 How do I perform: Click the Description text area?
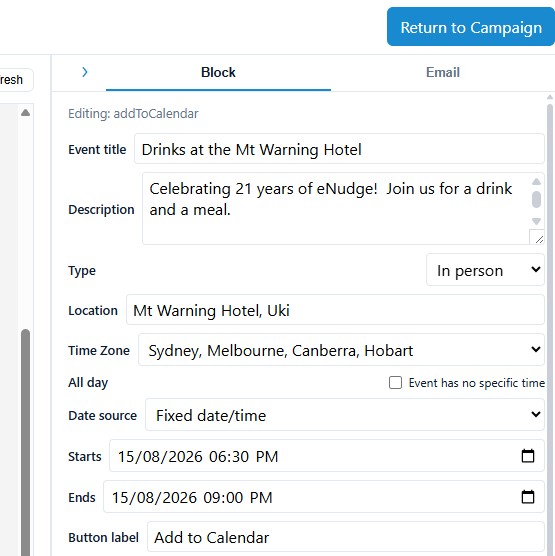pos(335,208)
